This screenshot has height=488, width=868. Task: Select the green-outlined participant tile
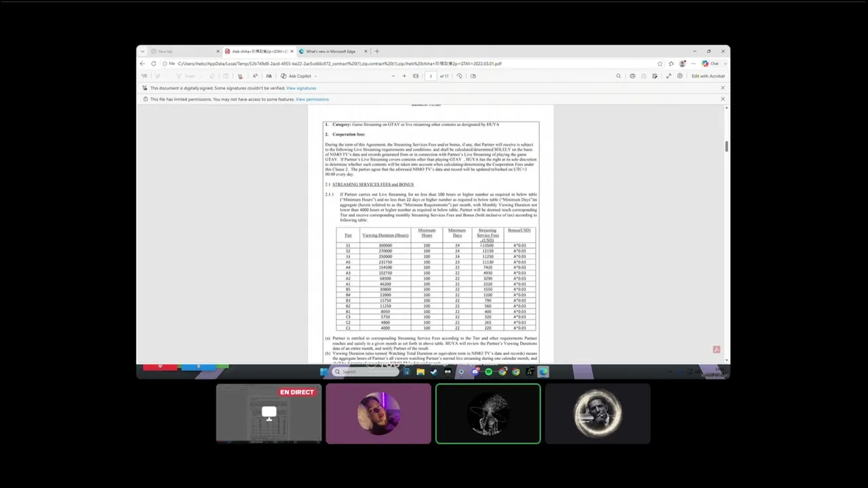pos(488,414)
